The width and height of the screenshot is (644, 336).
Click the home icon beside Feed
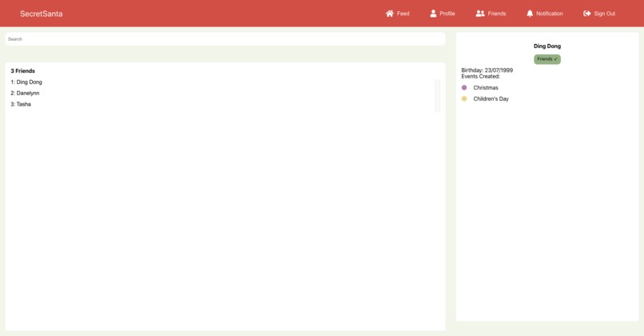(x=389, y=14)
